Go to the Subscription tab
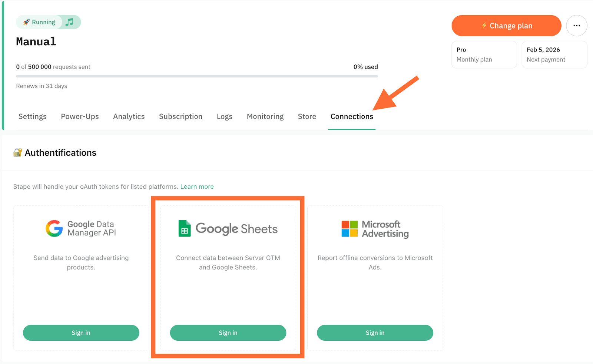The height and width of the screenshot is (364, 593). 180,116
